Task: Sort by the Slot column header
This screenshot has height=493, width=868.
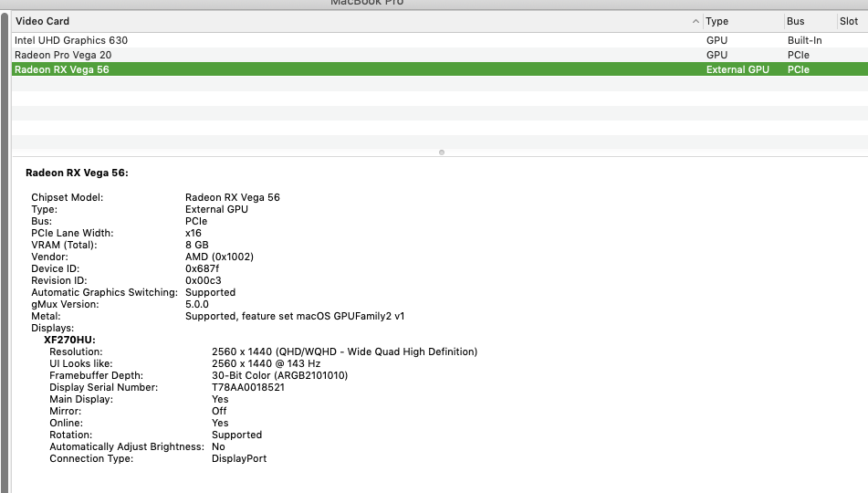Action: (852, 21)
